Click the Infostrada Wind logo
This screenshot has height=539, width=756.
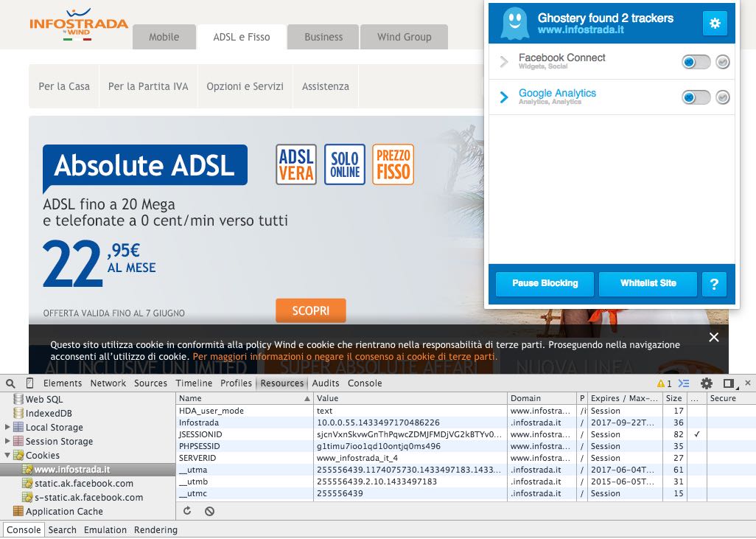79,24
